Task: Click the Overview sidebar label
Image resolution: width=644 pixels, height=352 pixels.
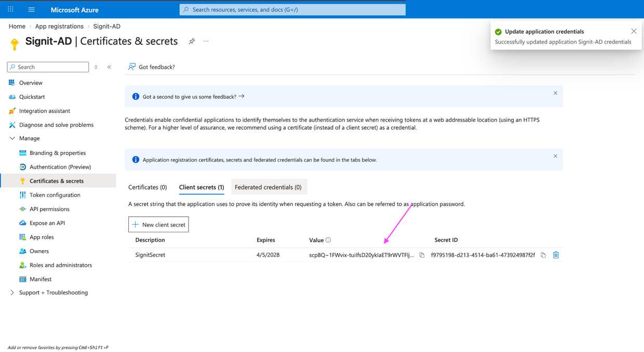Action: click(x=31, y=83)
